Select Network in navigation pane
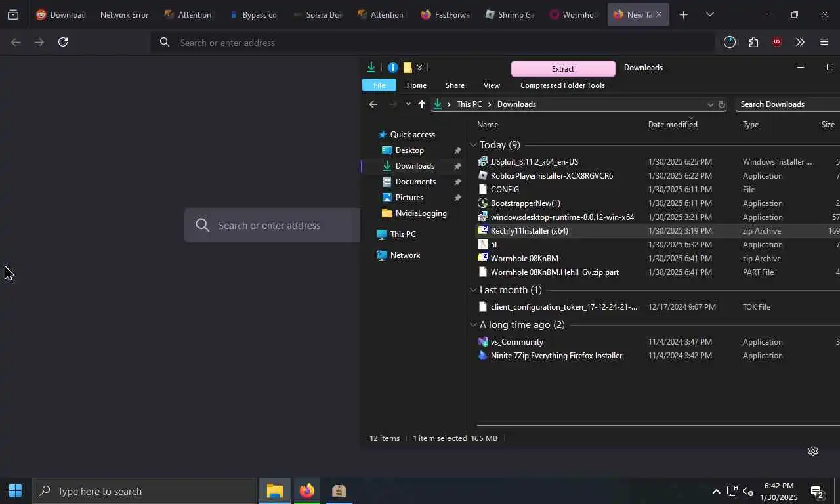840x504 pixels. click(x=405, y=255)
